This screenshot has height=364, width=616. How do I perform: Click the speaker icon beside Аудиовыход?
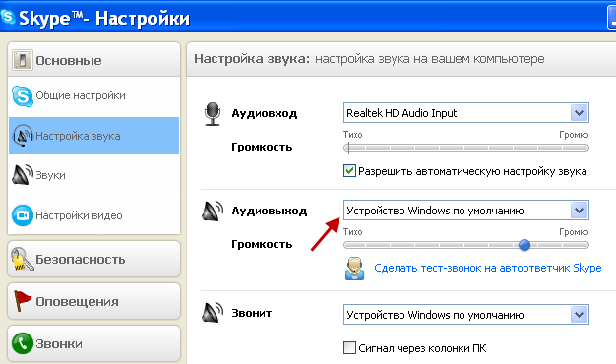[x=213, y=211]
